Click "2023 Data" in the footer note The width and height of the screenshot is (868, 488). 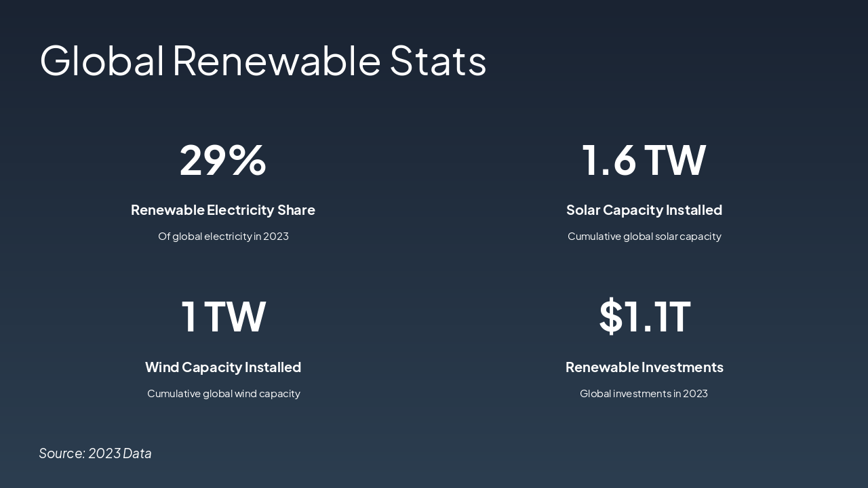tap(120, 453)
